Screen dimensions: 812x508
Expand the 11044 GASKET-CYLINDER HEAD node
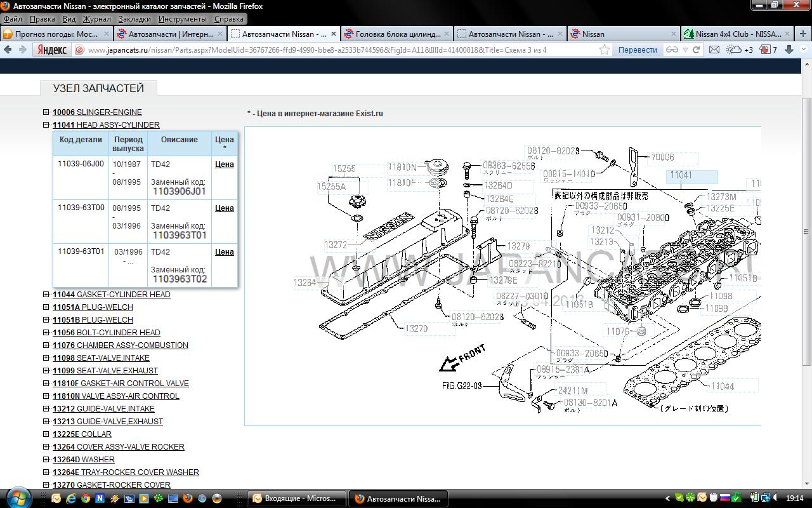(46, 295)
